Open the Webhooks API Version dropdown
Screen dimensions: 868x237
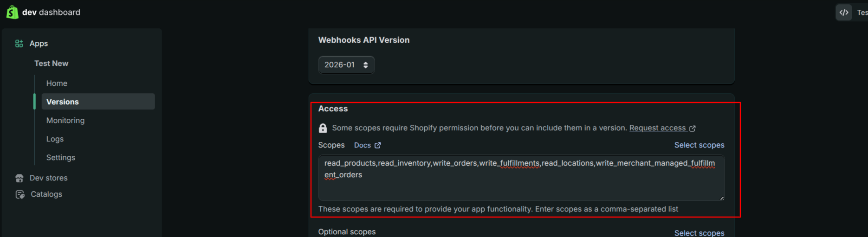tap(346, 65)
